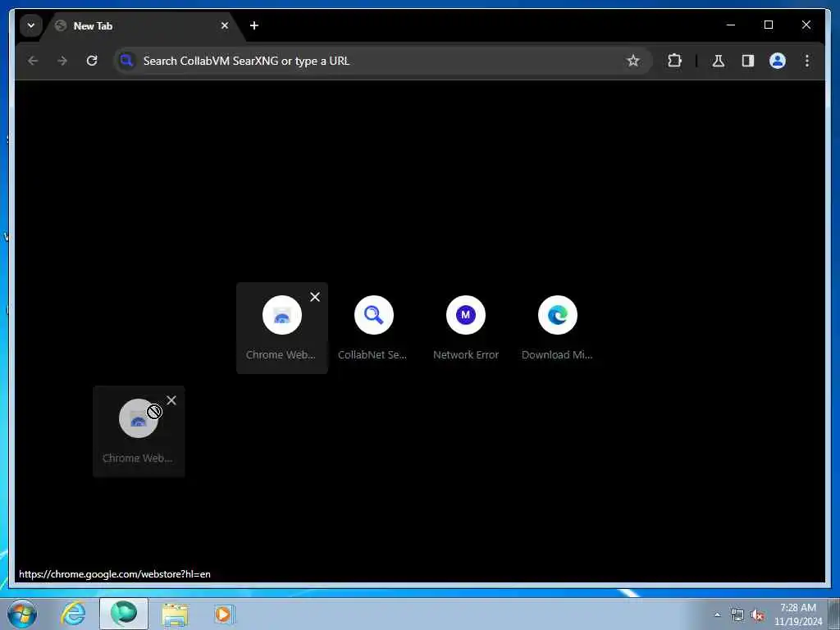This screenshot has width=840, height=630.
Task: Open the Download Microsoft Edge shortcut
Action: pos(557,328)
